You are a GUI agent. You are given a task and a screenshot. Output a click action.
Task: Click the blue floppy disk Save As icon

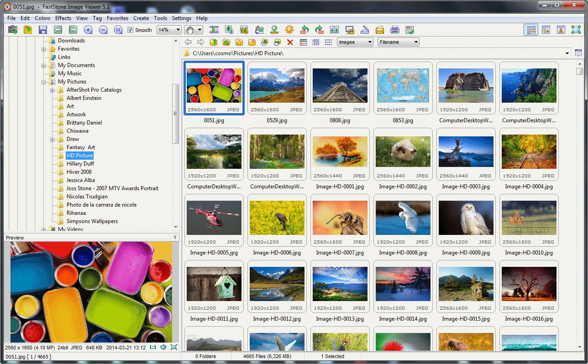coord(43,30)
